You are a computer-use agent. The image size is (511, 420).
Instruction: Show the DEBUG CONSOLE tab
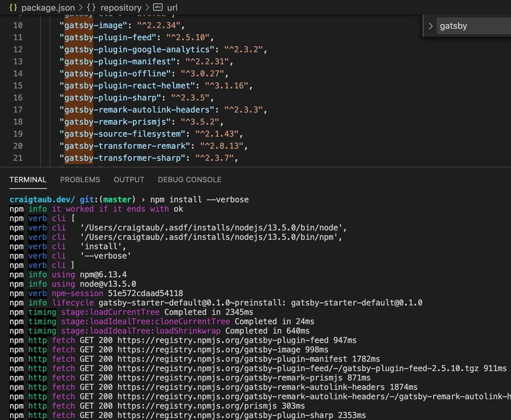(x=189, y=180)
